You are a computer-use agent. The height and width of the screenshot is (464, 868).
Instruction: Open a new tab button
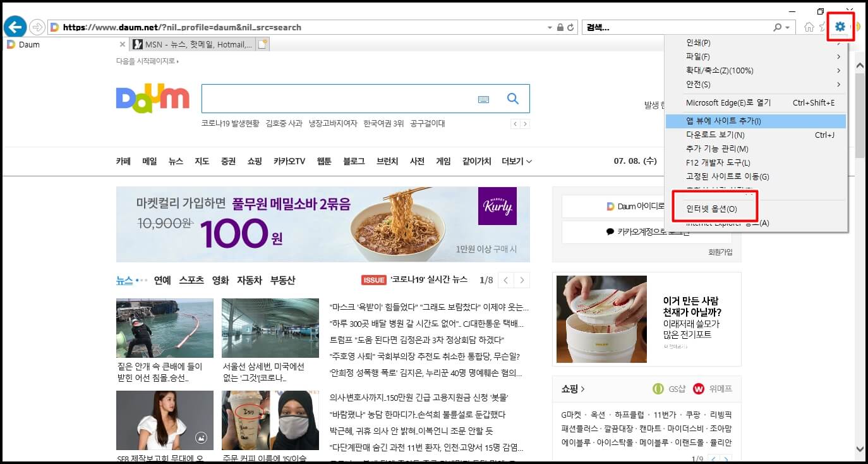pyautogui.click(x=263, y=44)
